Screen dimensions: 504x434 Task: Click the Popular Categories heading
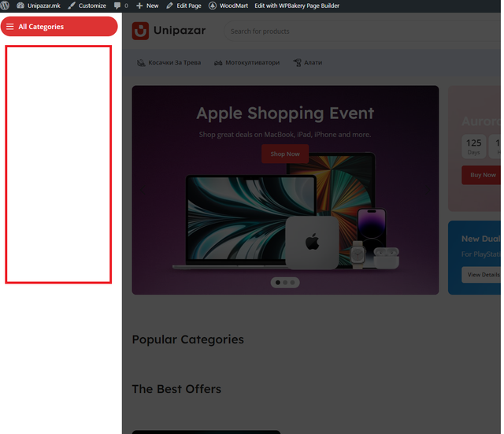point(188,339)
